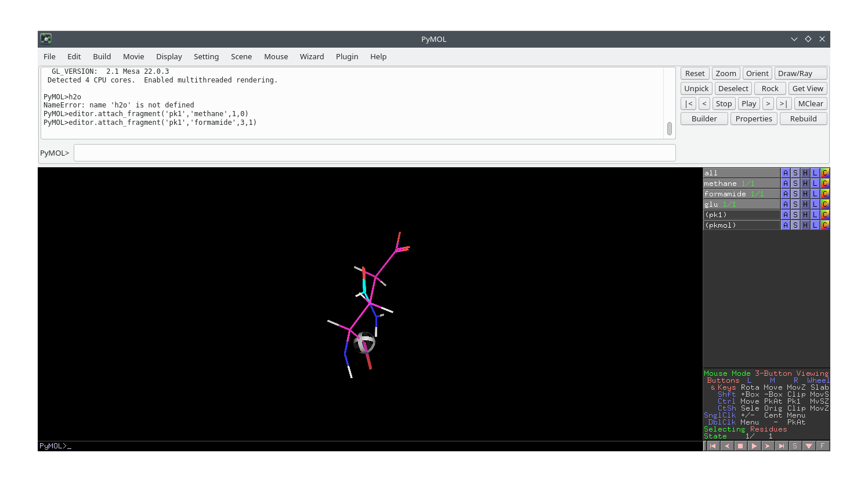868x496 pixels.
Task: Open Hide menu for 'all' object
Action: [x=805, y=173]
